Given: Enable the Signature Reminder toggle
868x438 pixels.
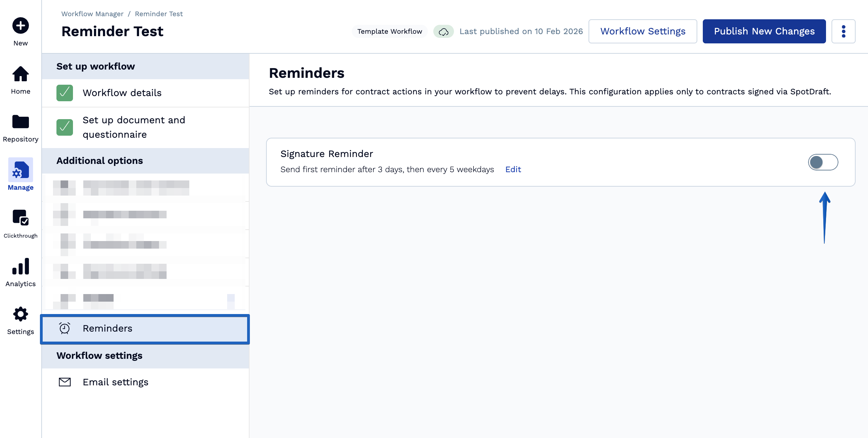Looking at the screenshot, I should [823, 162].
